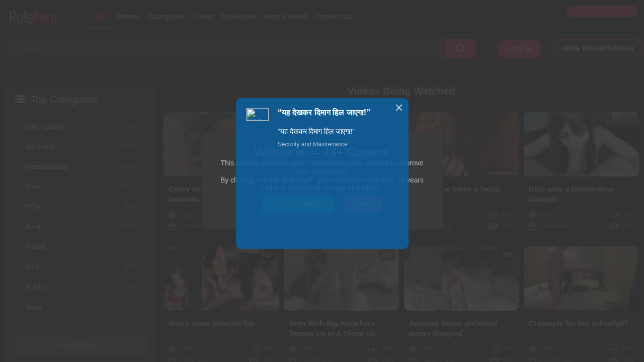
Task: Click the thumbs-up icon beside 78%
Action: click(x=373, y=349)
